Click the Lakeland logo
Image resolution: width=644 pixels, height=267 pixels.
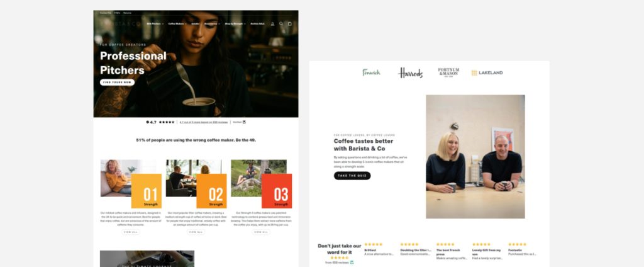(487, 73)
